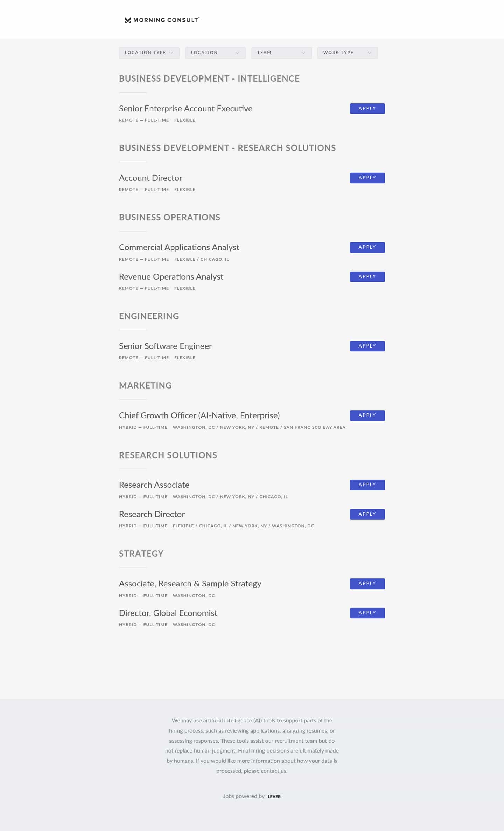Image resolution: width=504 pixels, height=831 pixels.
Task: Apply for the Research Director position
Action: [x=367, y=514]
